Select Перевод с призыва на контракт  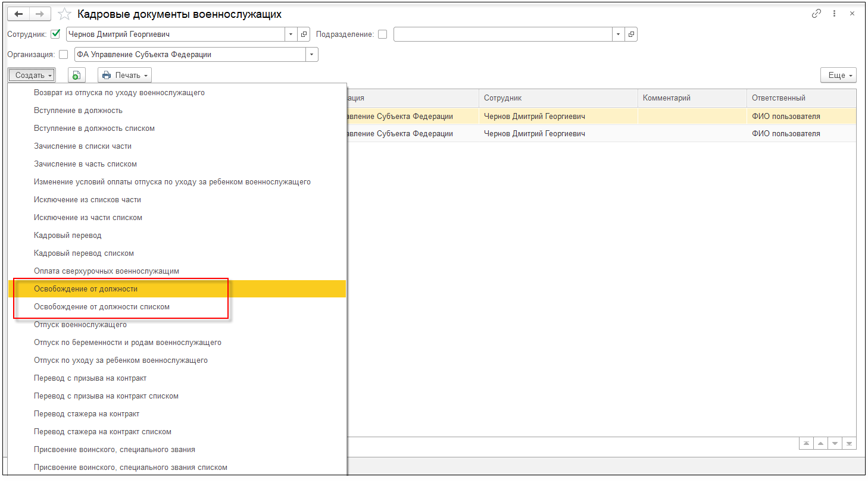[x=177, y=378]
